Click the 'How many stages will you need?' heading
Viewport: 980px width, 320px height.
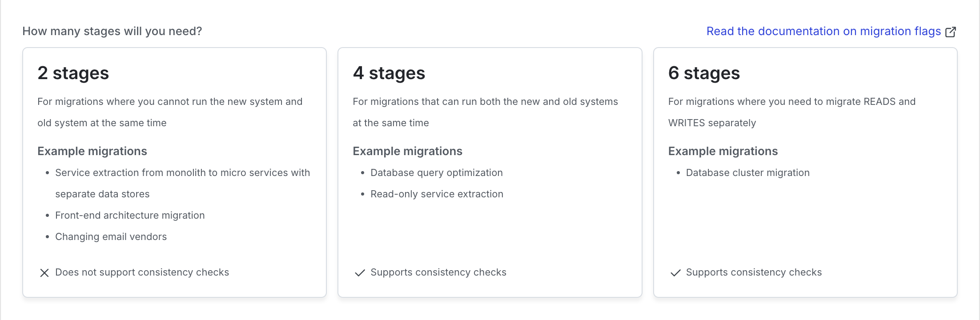point(112,31)
